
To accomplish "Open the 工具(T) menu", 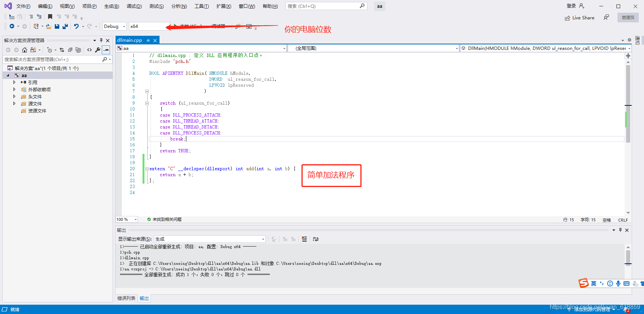I will [202, 6].
